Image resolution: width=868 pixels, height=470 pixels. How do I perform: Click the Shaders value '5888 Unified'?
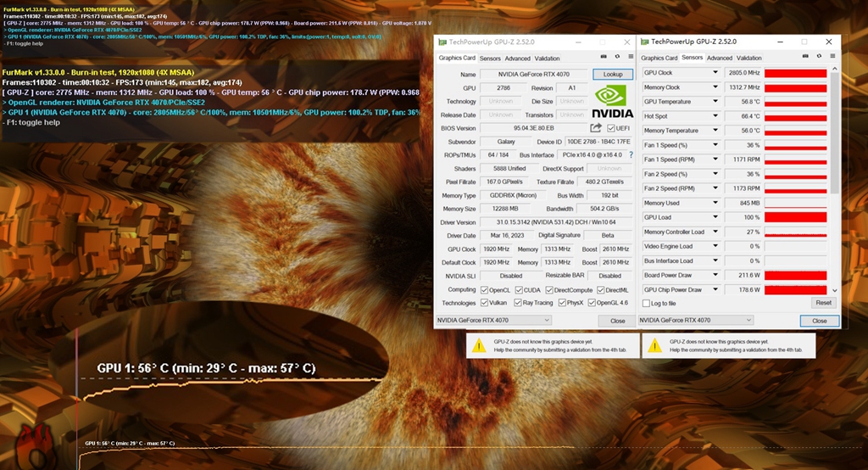pos(509,169)
